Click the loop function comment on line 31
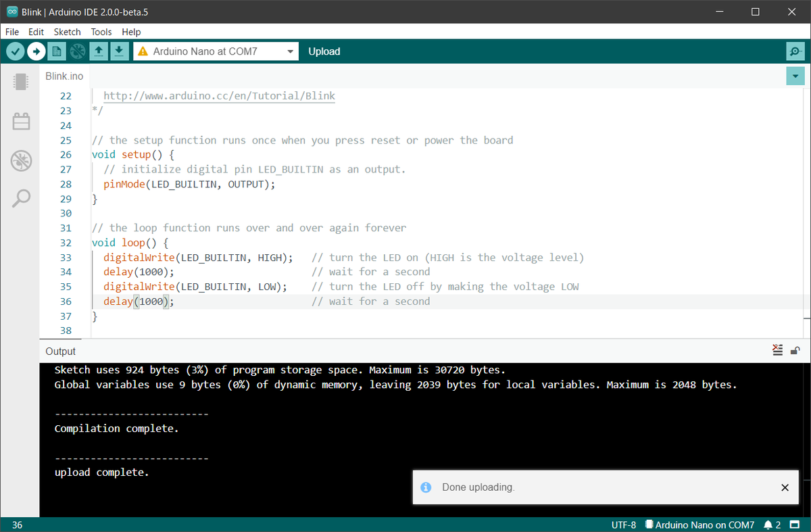Screen dimensions: 811x532 (249, 228)
